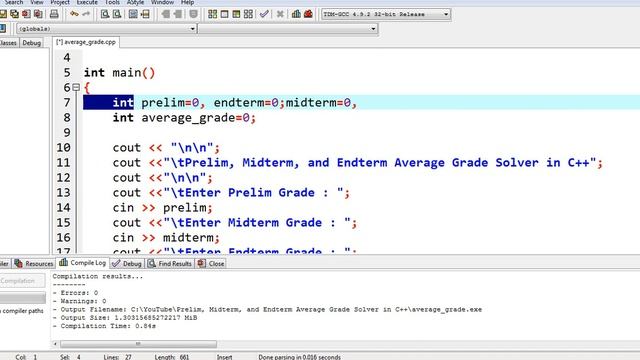The image size is (640, 360).
Task: Click the Indent toolbar icon
Action: [x=166, y=14]
